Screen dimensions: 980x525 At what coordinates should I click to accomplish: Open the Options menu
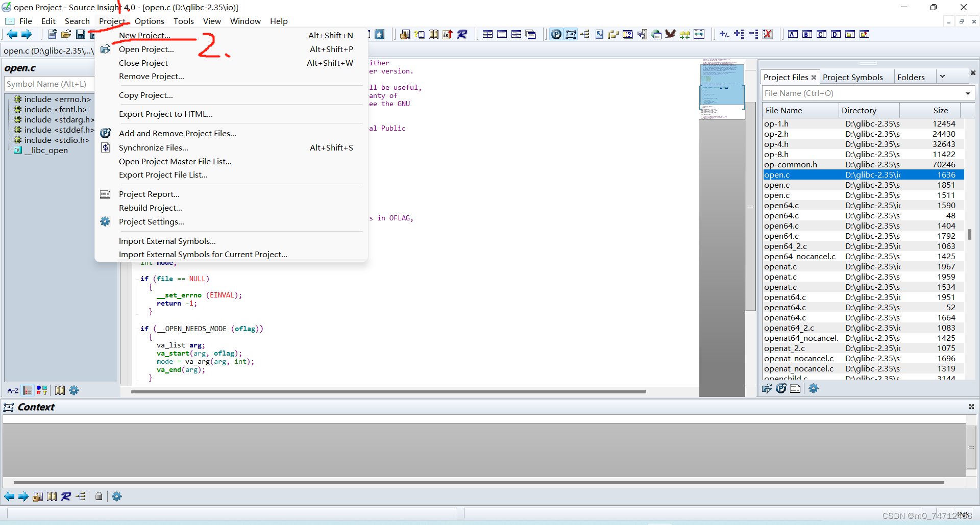pyautogui.click(x=150, y=21)
